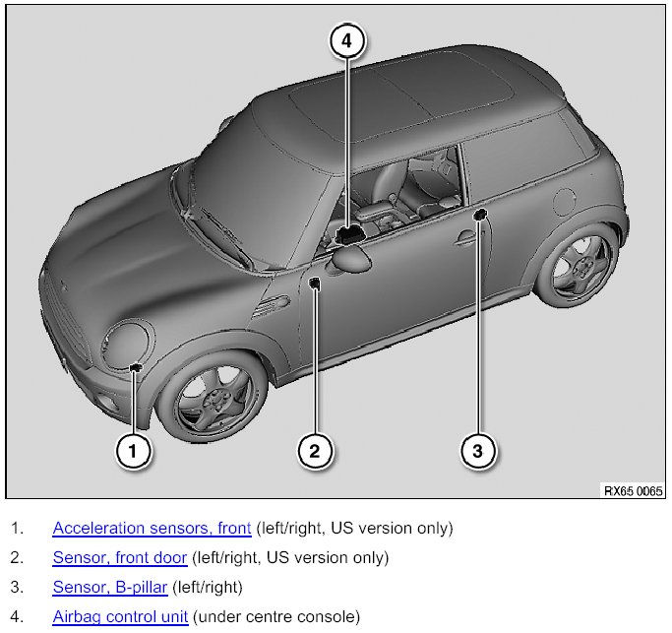Click the '(left/right)' text after Sensor, B-pillar
This screenshot has height=633, width=672.
coord(208,587)
